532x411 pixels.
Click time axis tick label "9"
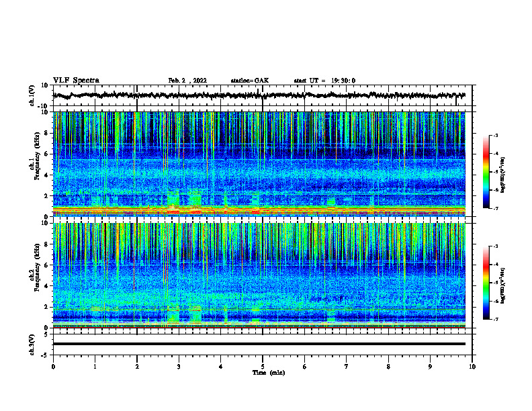pyautogui.click(x=430, y=367)
